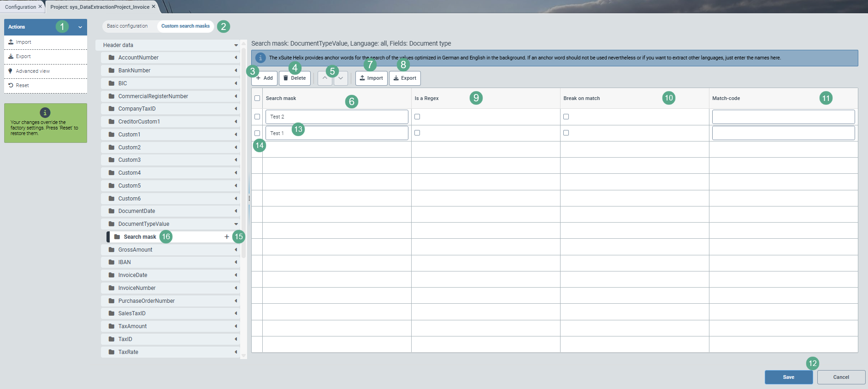Click the panel splitter handle
This screenshot has height=389, width=868.
(249, 199)
